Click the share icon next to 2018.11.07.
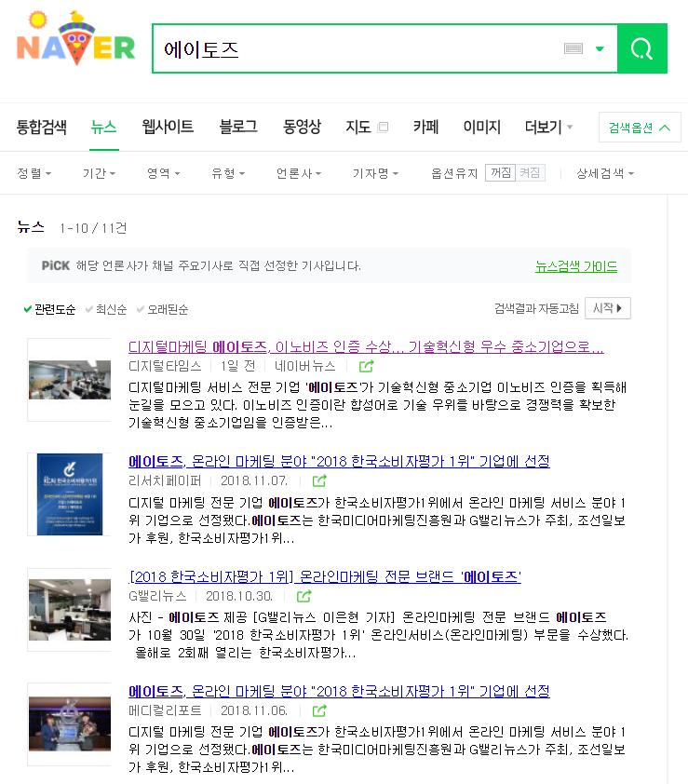 [x=319, y=481]
